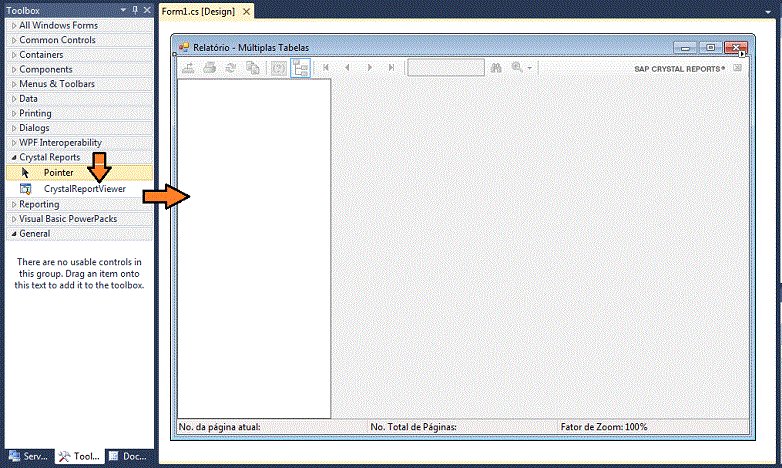This screenshot has width=782, height=468.
Task: Click the report preview area
Action: click(x=541, y=248)
